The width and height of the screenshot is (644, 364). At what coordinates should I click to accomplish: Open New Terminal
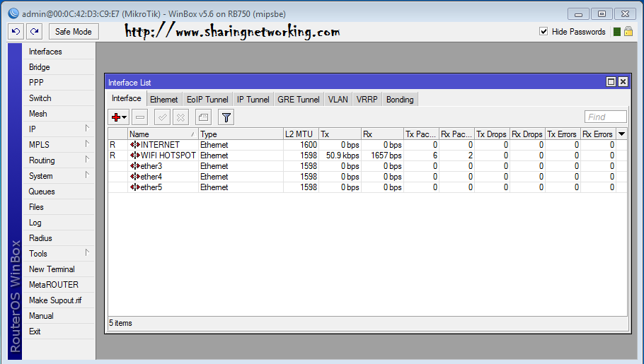point(58,269)
